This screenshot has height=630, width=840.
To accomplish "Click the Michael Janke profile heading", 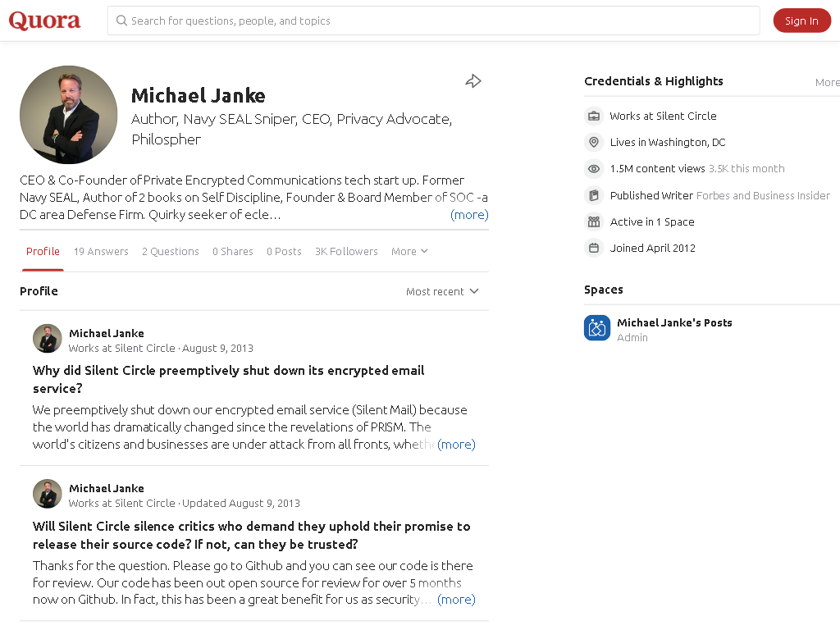I will pyautogui.click(x=199, y=96).
